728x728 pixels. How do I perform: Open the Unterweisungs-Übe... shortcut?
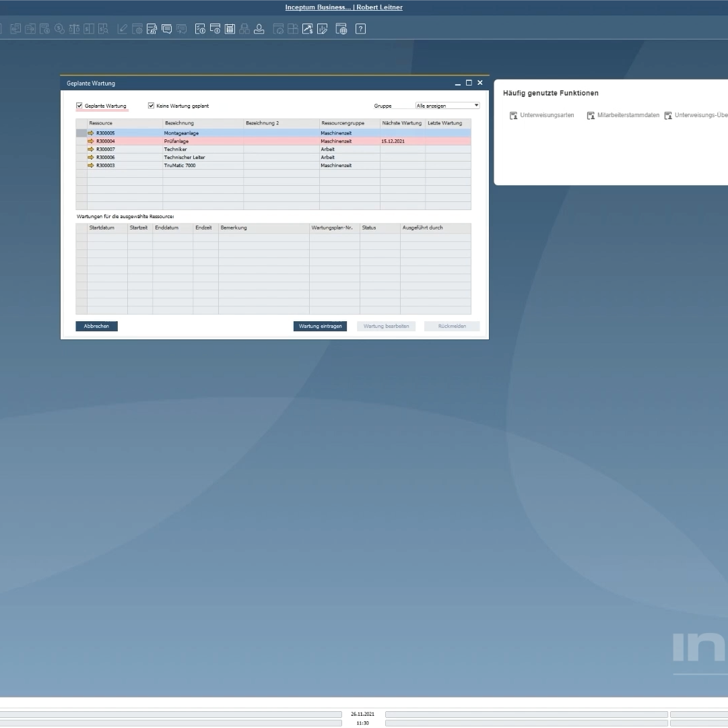696,115
